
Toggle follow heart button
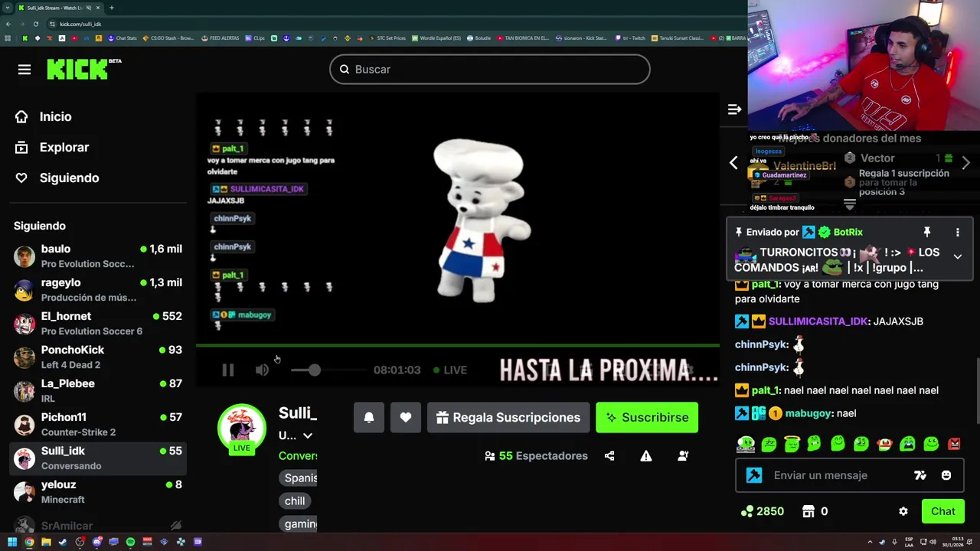[406, 418]
